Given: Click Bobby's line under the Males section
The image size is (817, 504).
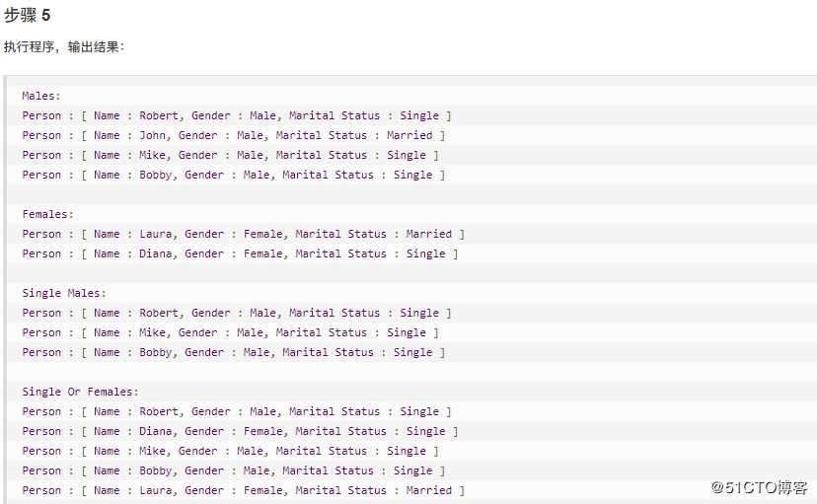Looking at the screenshot, I should coord(233,175).
